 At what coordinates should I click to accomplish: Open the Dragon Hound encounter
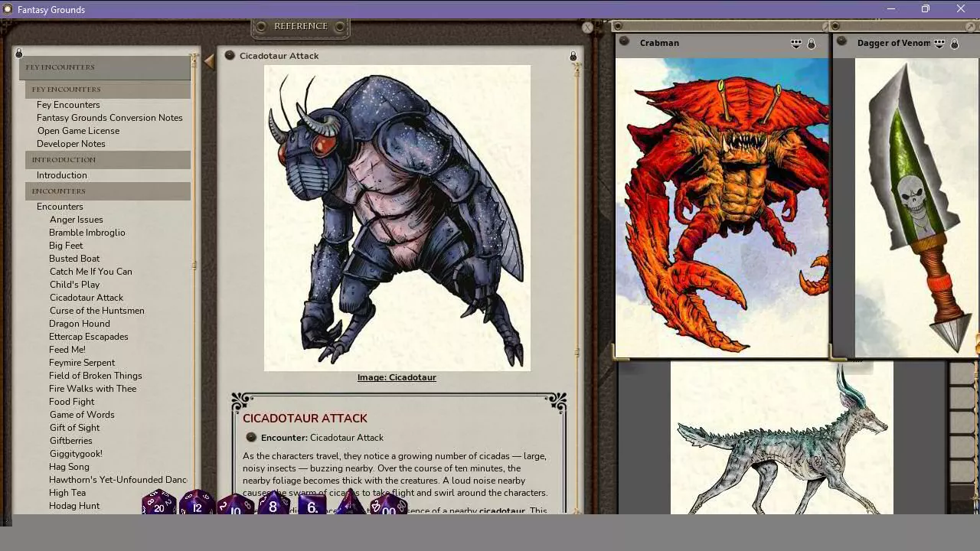point(80,324)
